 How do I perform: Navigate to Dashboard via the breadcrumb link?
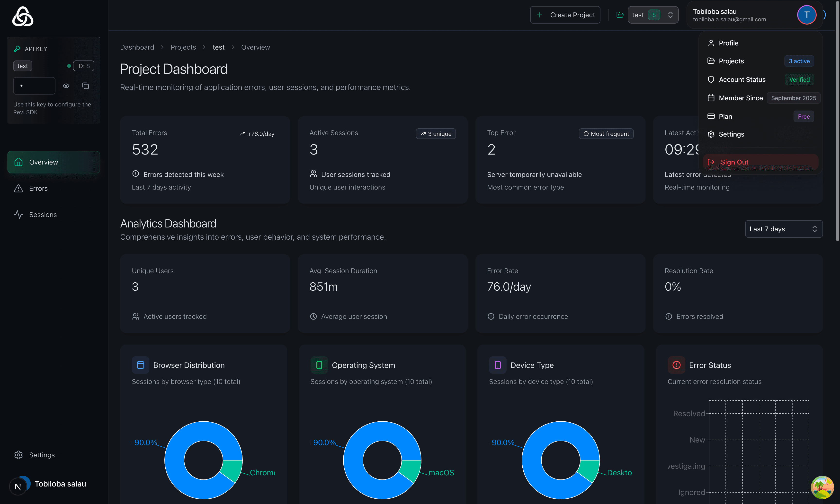click(137, 47)
